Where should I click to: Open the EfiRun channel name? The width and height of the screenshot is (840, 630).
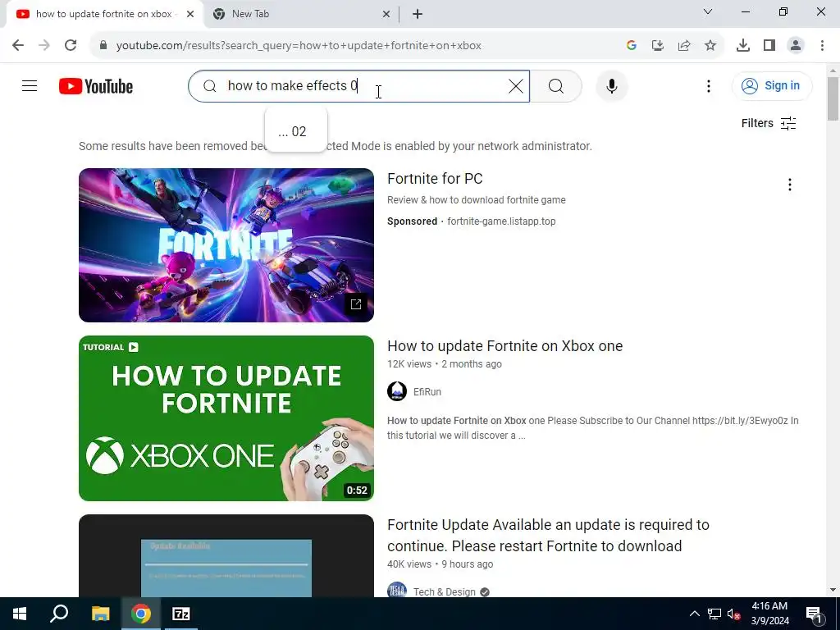click(427, 391)
